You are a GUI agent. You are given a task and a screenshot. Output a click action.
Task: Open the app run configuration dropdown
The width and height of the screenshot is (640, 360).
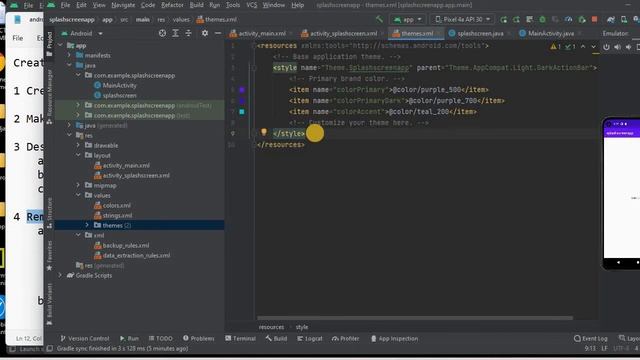(x=408, y=19)
